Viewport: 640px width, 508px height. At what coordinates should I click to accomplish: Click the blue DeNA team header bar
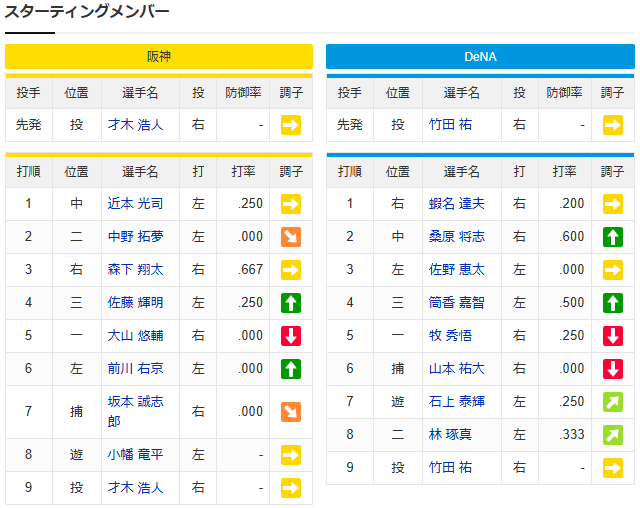coord(480,56)
